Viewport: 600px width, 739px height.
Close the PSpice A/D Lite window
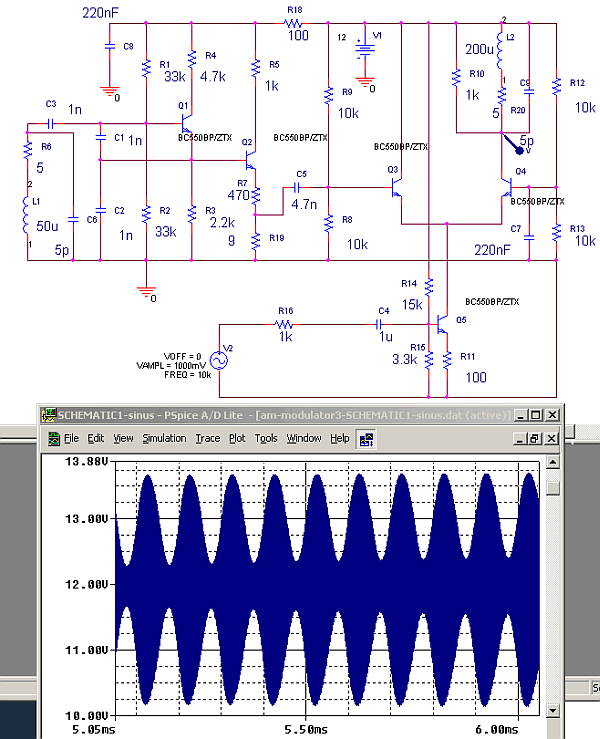[x=552, y=415]
